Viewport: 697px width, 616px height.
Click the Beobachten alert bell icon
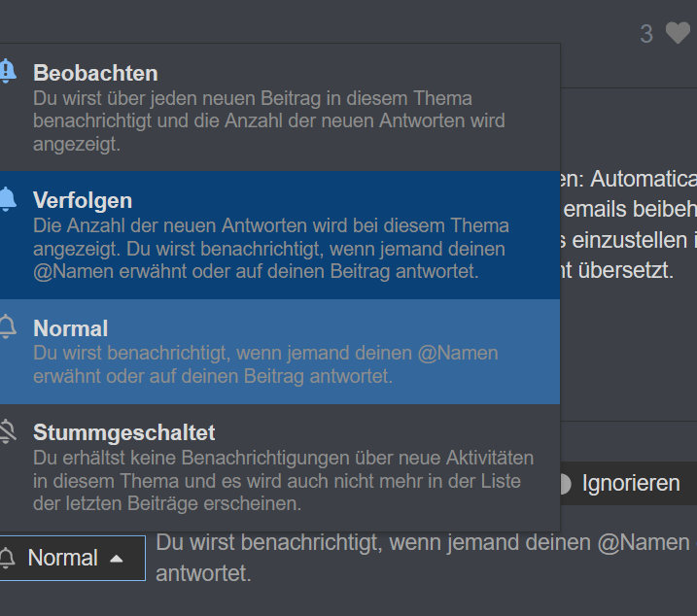[x=7, y=72]
